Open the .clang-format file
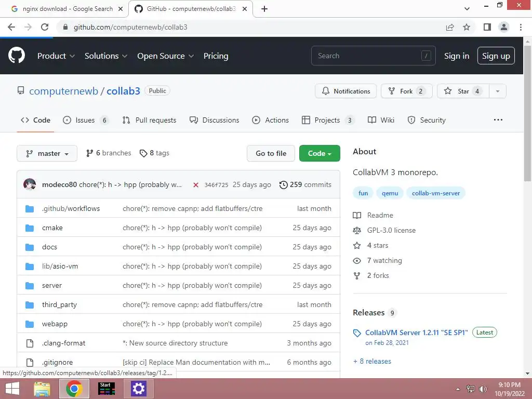 [63, 343]
